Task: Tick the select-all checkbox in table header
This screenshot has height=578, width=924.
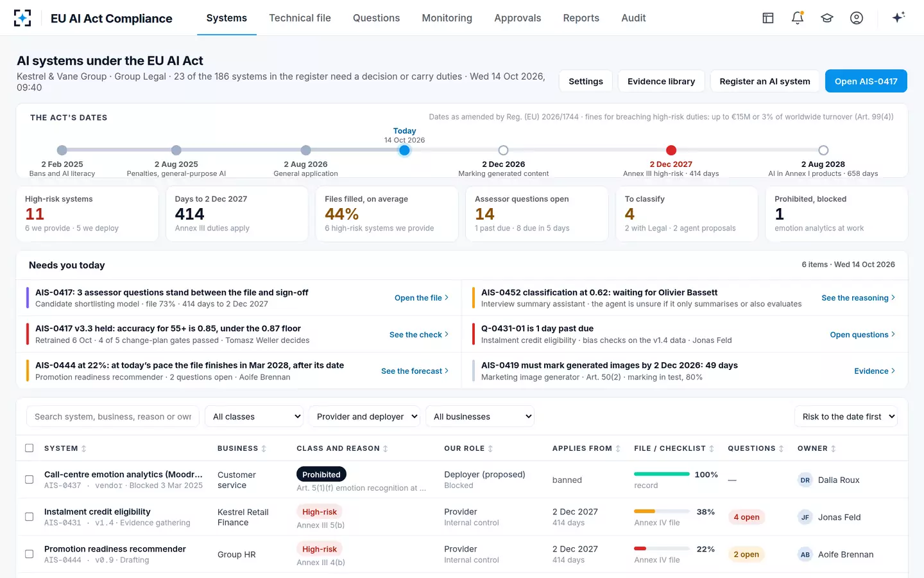Action: 29,448
